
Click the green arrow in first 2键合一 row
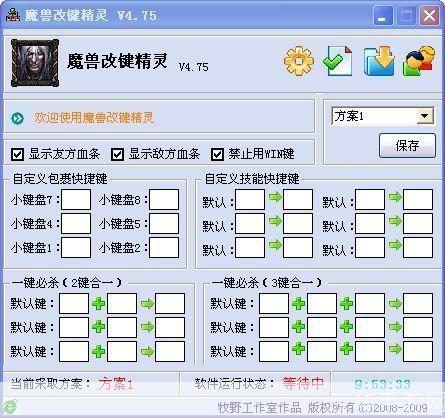tap(147, 304)
